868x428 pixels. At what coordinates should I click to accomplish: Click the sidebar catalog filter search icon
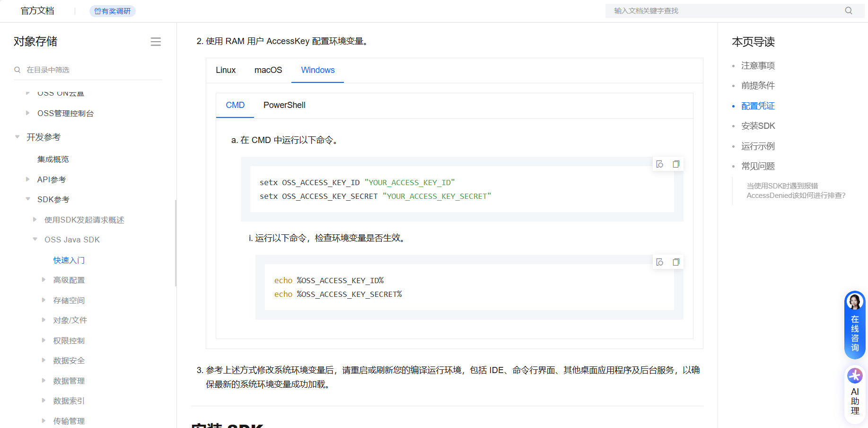(17, 70)
